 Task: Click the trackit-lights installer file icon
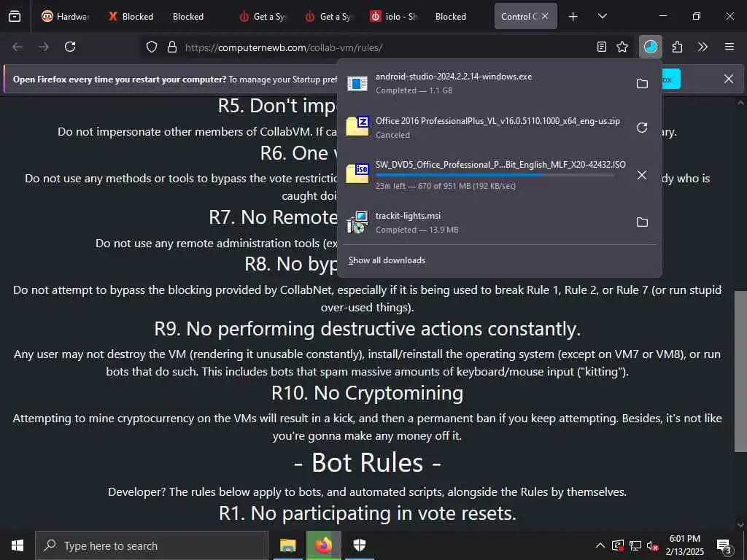coord(357,222)
